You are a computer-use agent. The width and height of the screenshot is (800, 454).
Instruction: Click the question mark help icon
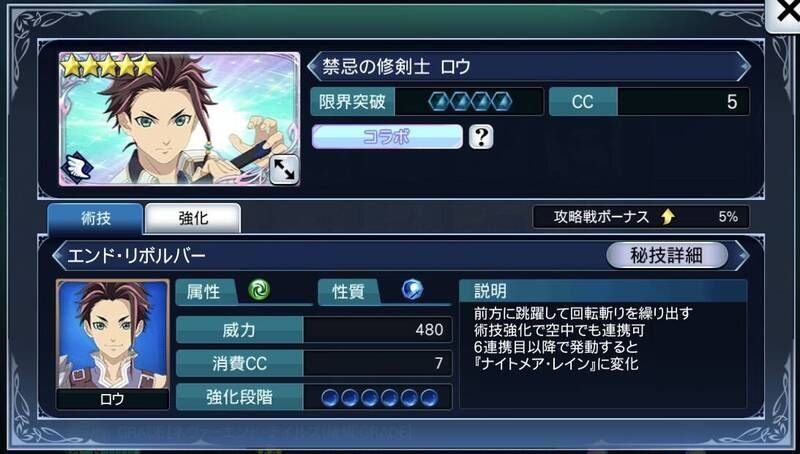(x=481, y=137)
